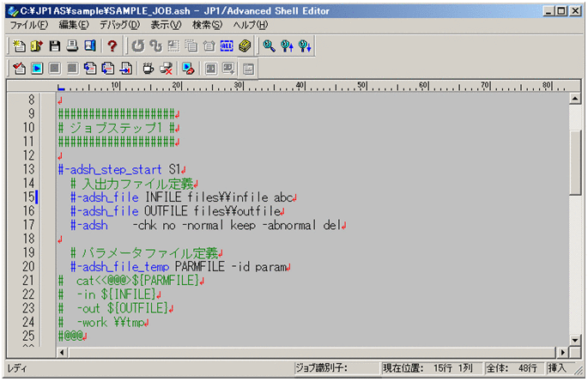Click the Print icon

coord(72,46)
